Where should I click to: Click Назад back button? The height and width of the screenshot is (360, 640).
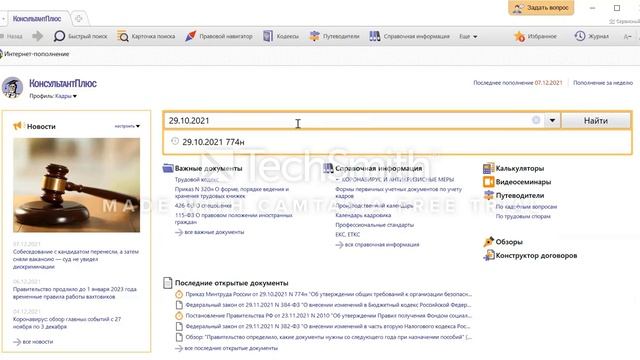point(12,36)
